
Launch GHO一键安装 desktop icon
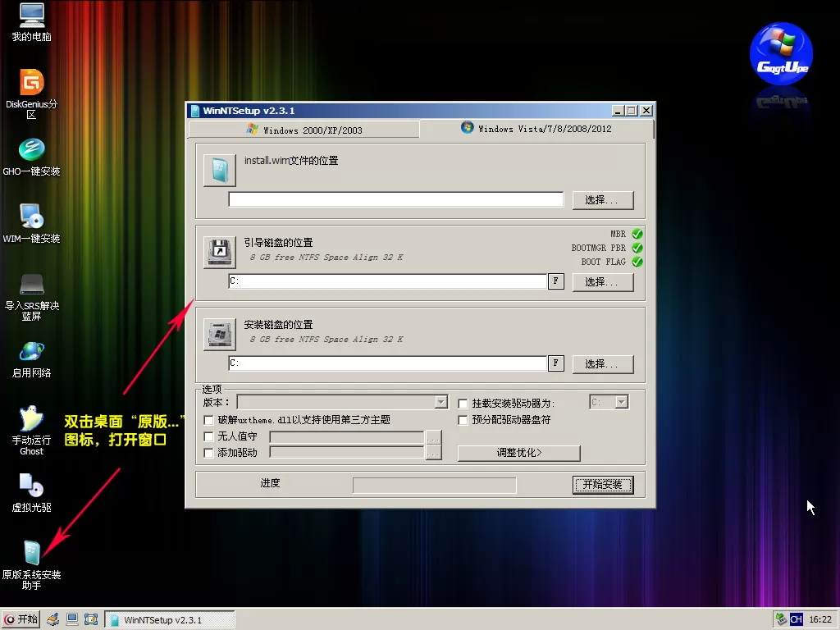(31, 150)
